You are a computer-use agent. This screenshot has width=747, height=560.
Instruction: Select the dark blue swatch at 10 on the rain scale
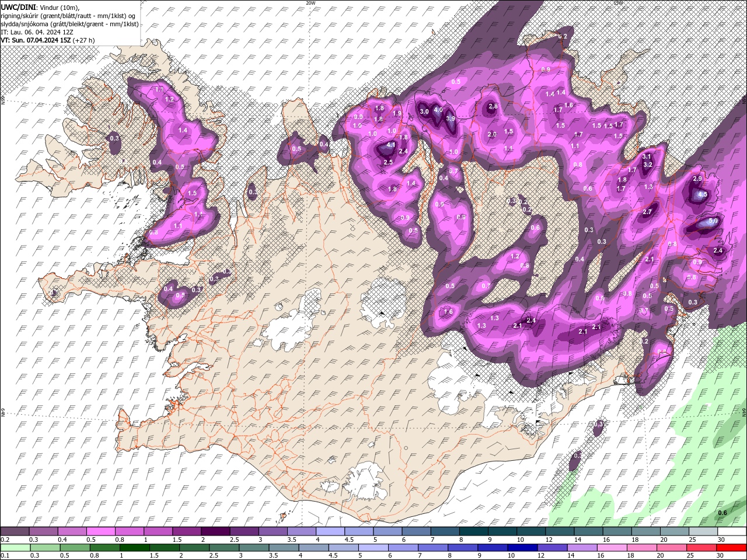click(x=522, y=548)
